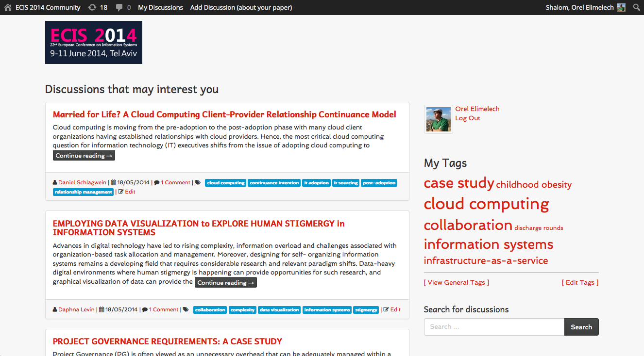Click Orel Elimelech's profile photo in sidebar
Viewport: 644px width, 356px height.
pyautogui.click(x=439, y=119)
